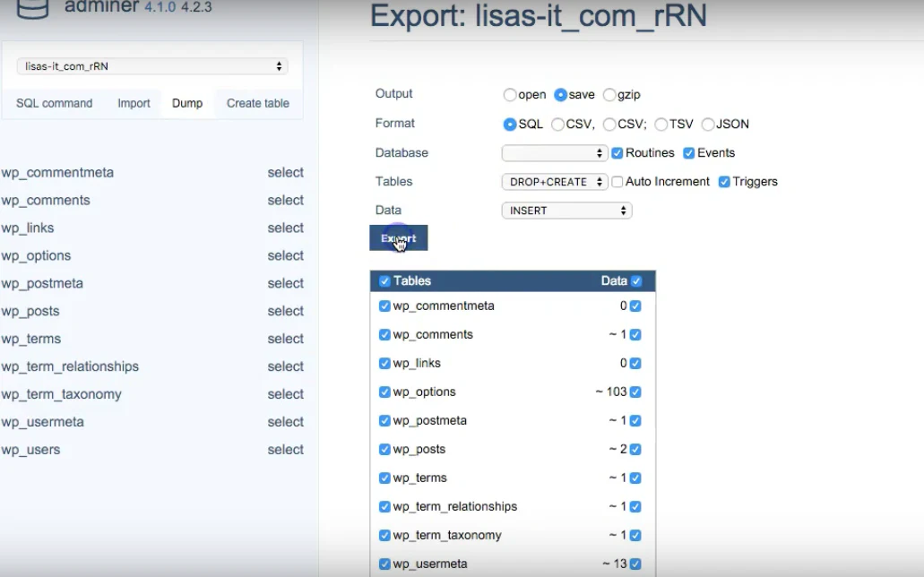The image size is (924, 577).
Task: Uncheck the wp_options data checkbox
Action: pos(635,392)
